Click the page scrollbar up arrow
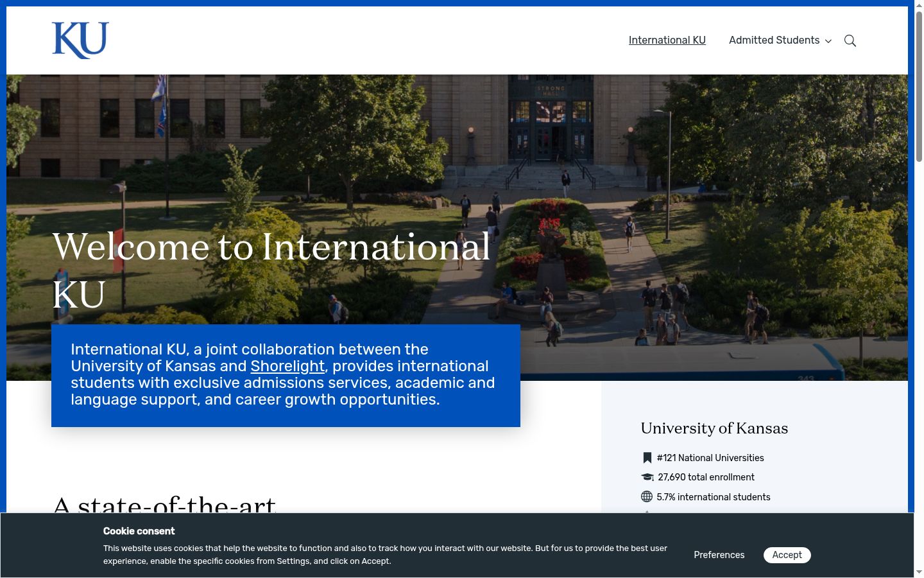This screenshot has width=924, height=578. click(919, 4)
